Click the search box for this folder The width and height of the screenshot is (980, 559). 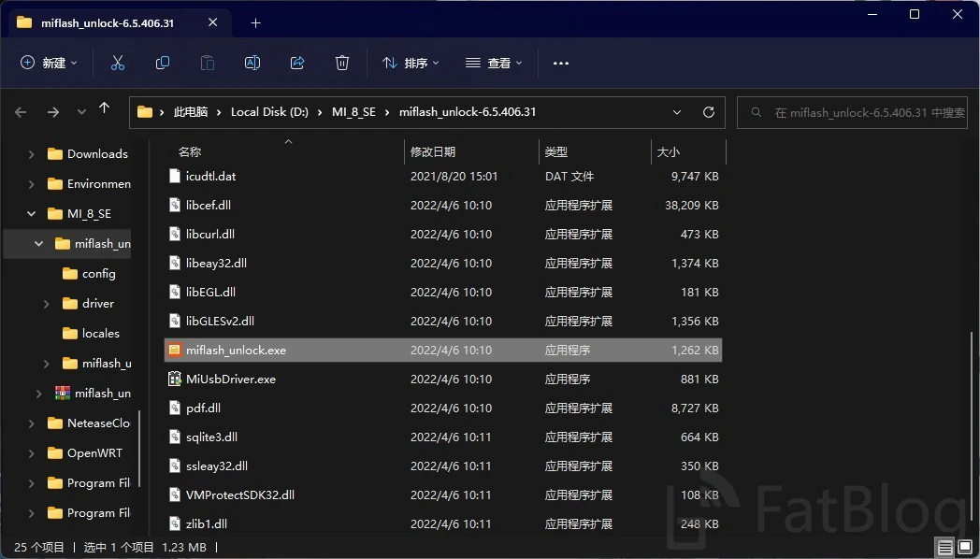(x=853, y=112)
